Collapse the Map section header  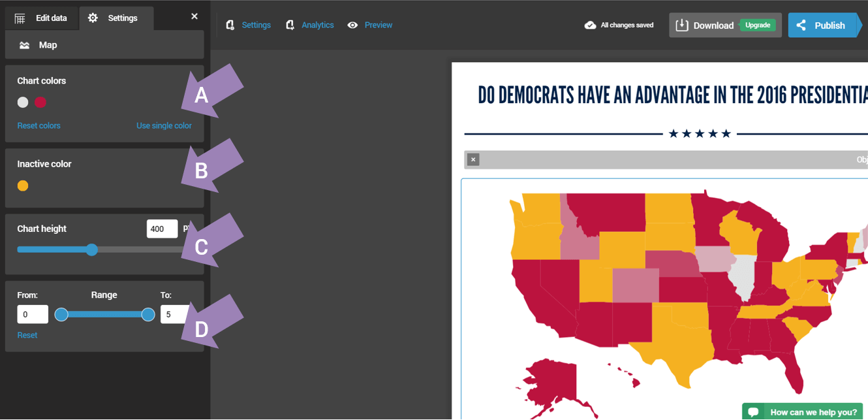(x=104, y=45)
